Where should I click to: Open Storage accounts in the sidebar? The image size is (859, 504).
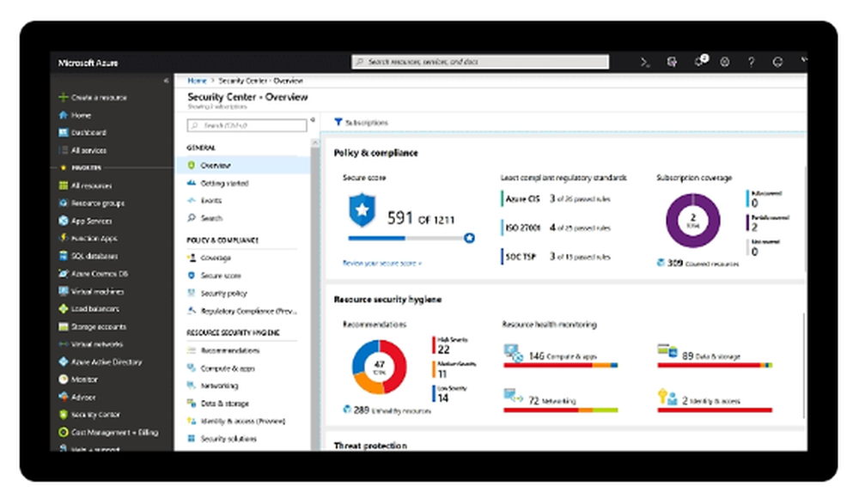(93, 326)
